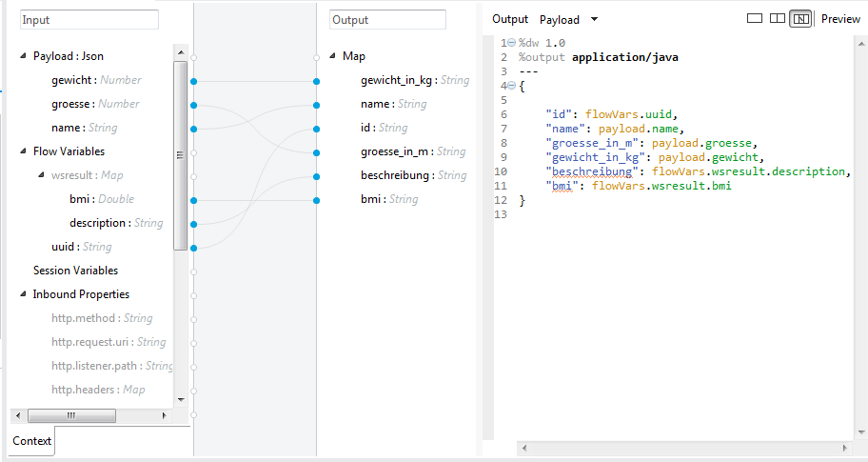The width and height of the screenshot is (868, 462).
Task: Collapse the Flow Variables tree node
Action: click(x=23, y=151)
